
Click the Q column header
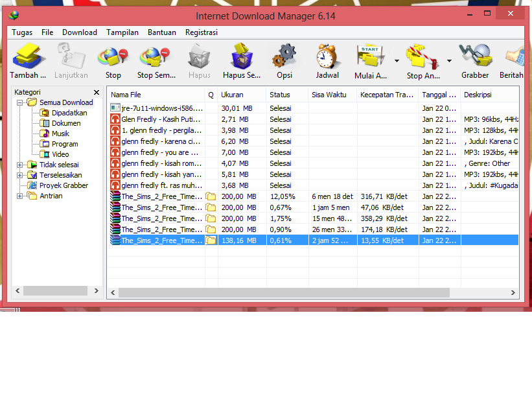(211, 95)
